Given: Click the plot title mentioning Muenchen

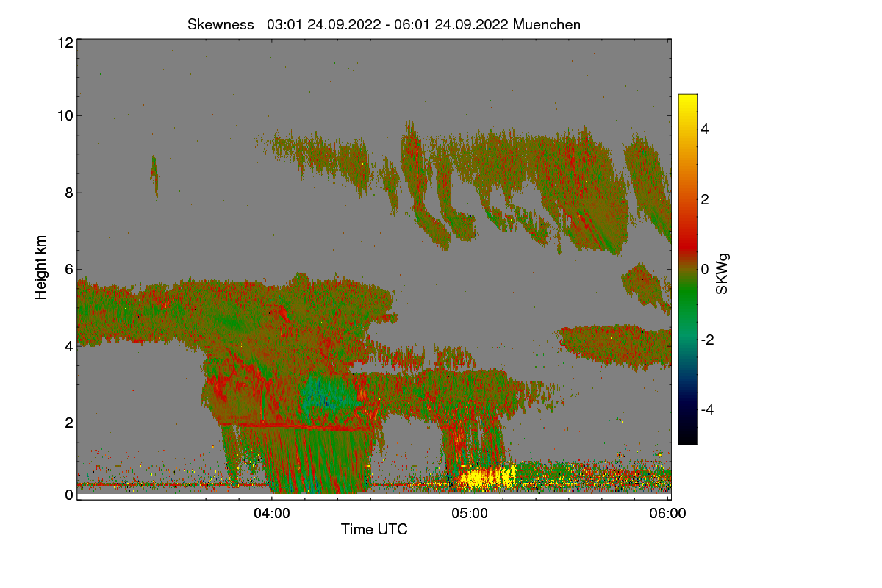Looking at the screenshot, I should coord(384,24).
